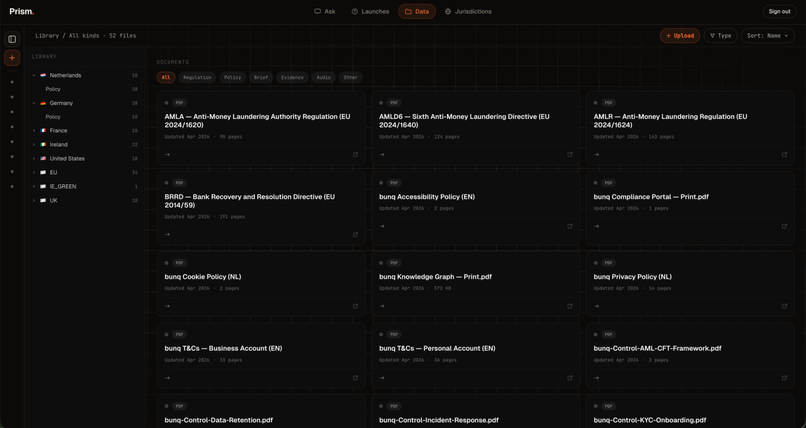The image size is (806, 428).
Task: Open arrow on bunq-Control-AML-CFT-Framework card
Action: tap(596, 378)
